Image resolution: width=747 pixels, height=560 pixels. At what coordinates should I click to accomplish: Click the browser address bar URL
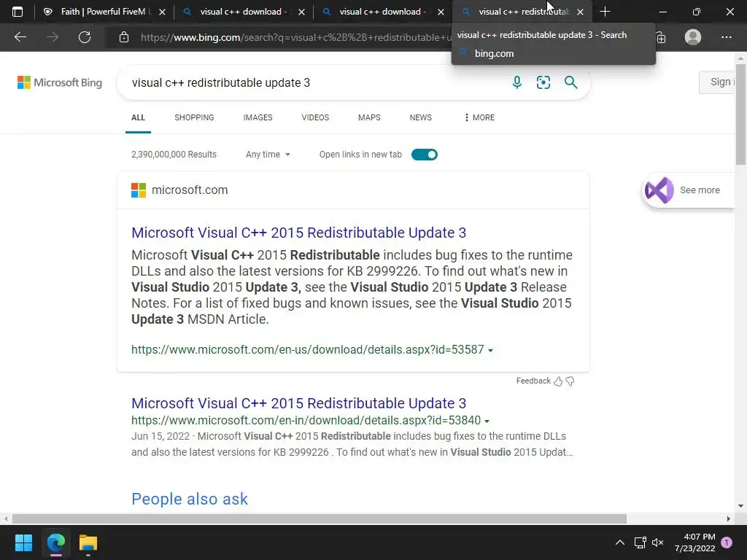tap(295, 37)
